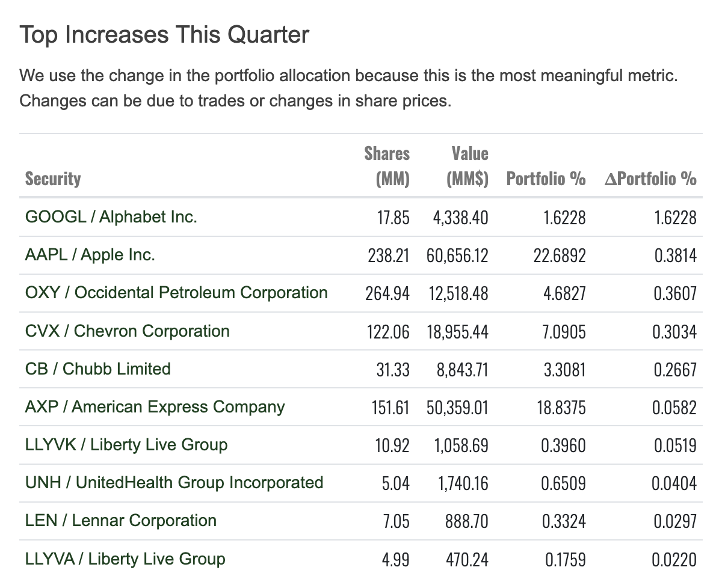Select the CVX / Chevron Corporation link
The width and height of the screenshot is (722, 588).
128,331
